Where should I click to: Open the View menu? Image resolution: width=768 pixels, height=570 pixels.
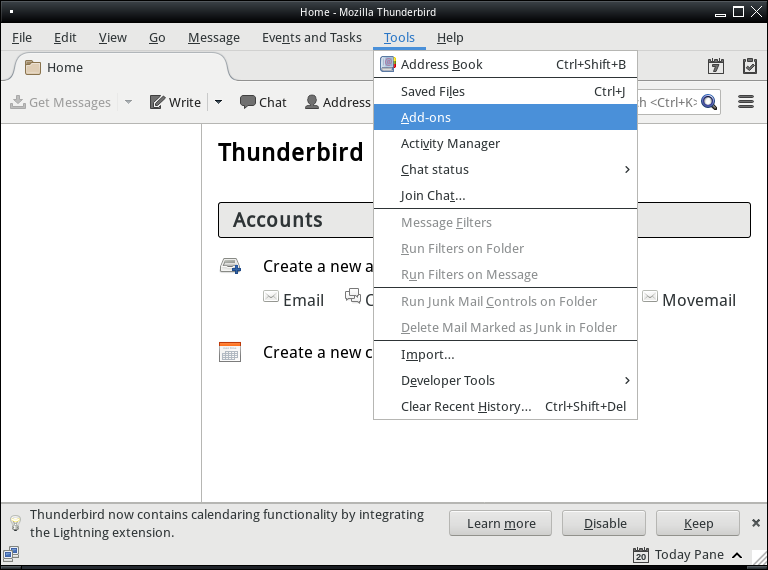click(x=113, y=38)
